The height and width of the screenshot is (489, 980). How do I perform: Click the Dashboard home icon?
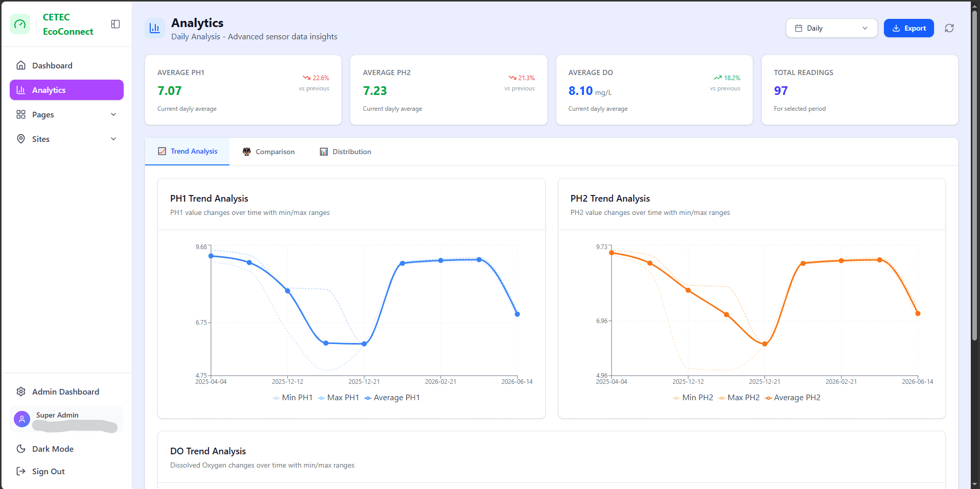21,65
